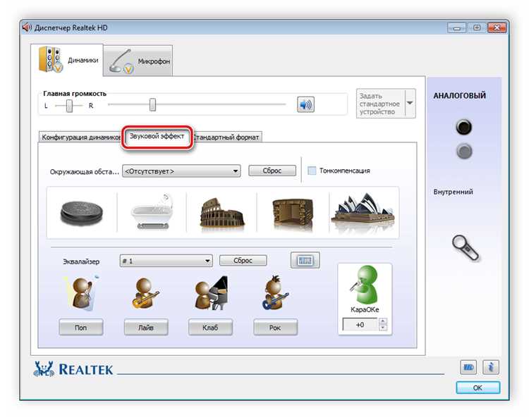Open the Стандартный формат tab

tap(227, 137)
